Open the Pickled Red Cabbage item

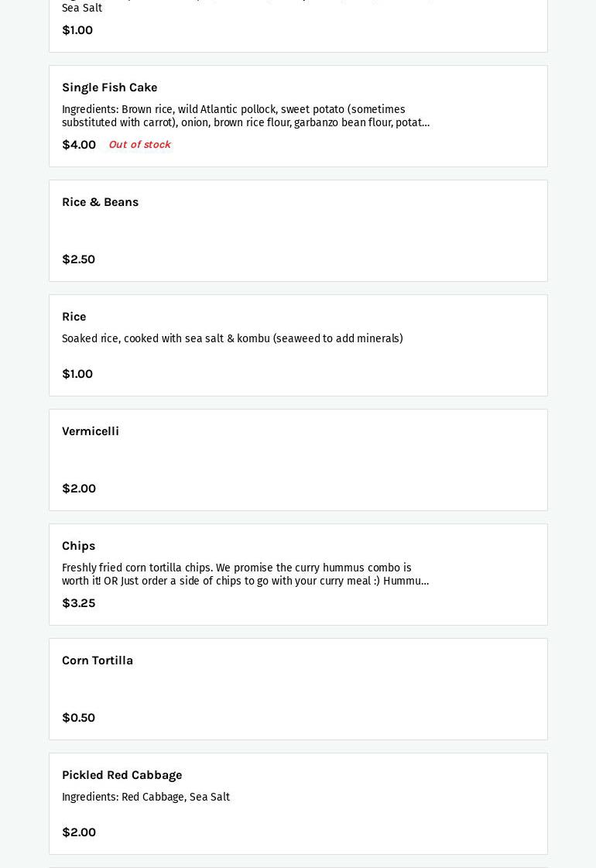coord(122,775)
